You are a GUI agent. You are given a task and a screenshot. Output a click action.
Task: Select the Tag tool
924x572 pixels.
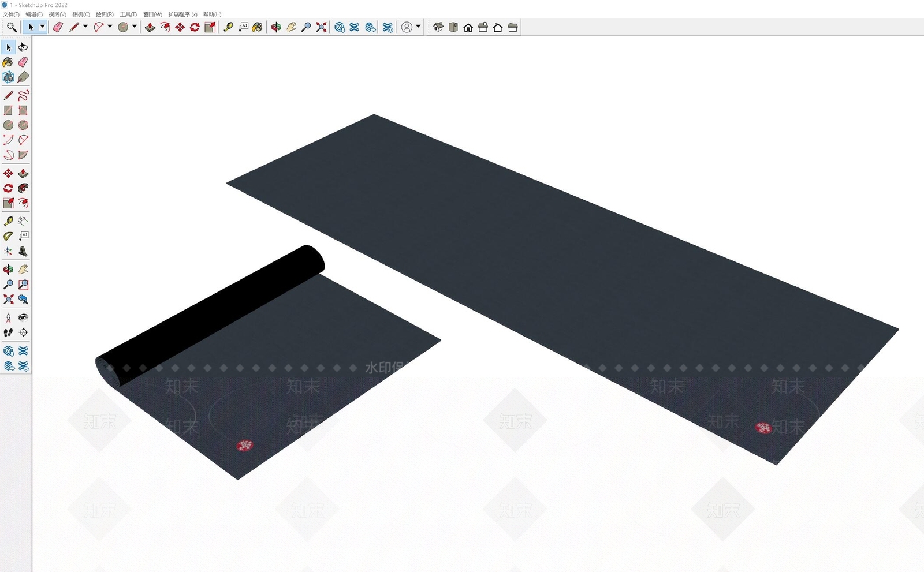[23, 77]
